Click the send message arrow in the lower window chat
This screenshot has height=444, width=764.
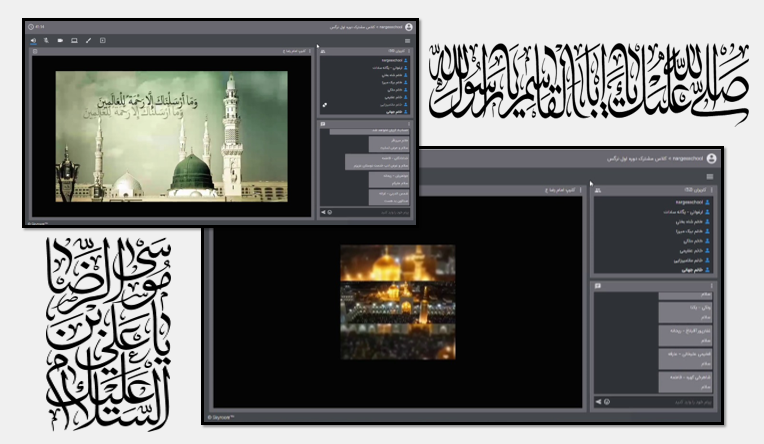pyautogui.click(x=598, y=402)
